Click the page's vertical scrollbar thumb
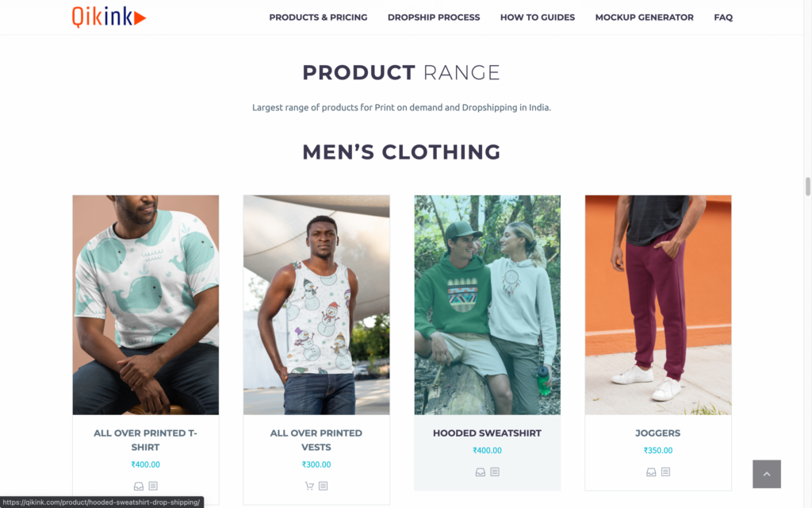Viewport: 812px width, 508px height. pyautogui.click(x=808, y=187)
